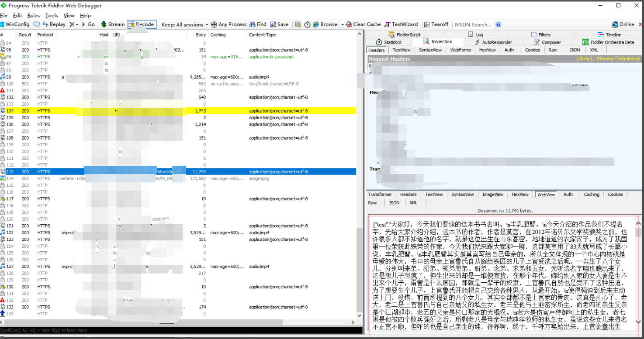Click blue upload arrow of session 134
The image size is (644, 339).
(x=3, y=314)
